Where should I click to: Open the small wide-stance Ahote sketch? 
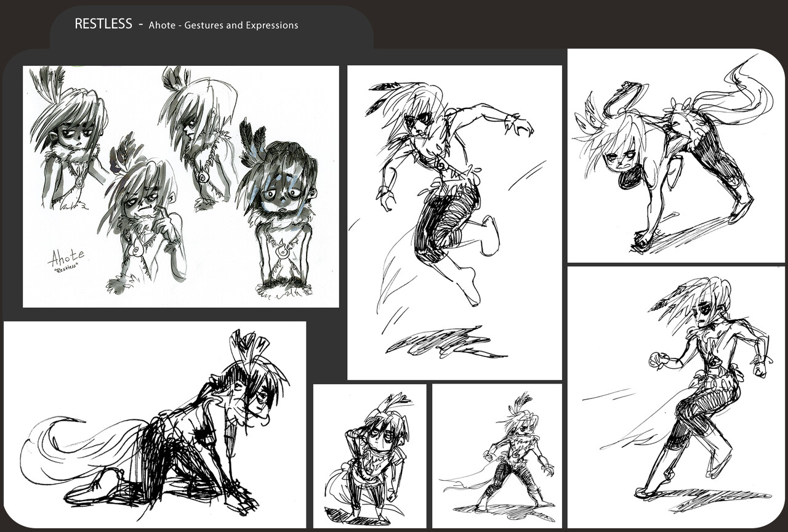(x=497, y=456)
